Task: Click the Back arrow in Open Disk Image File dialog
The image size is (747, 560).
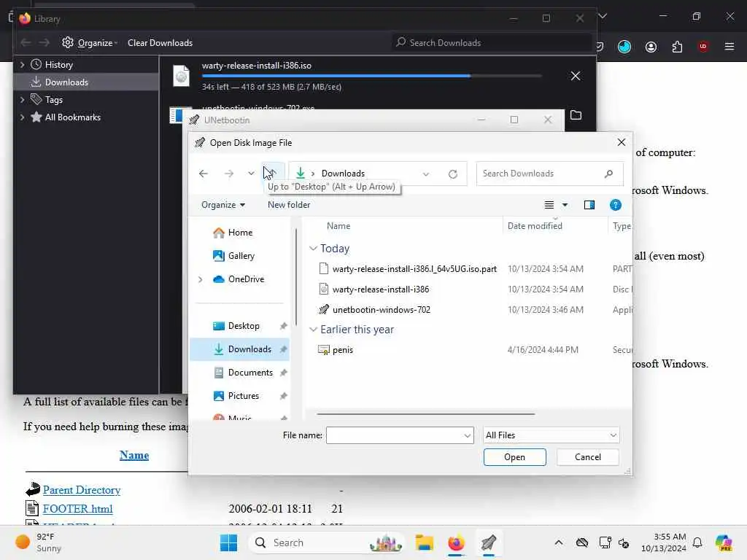Action: click(x=204, y=174)
